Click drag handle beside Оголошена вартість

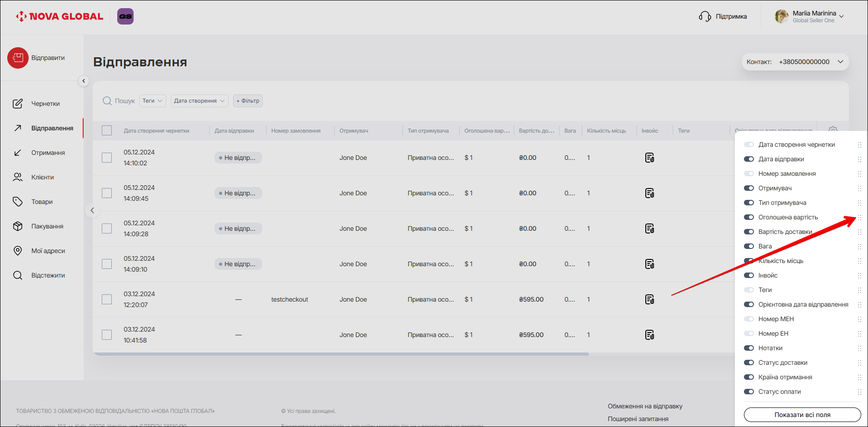pyautogui.click(x=859, y=218)
